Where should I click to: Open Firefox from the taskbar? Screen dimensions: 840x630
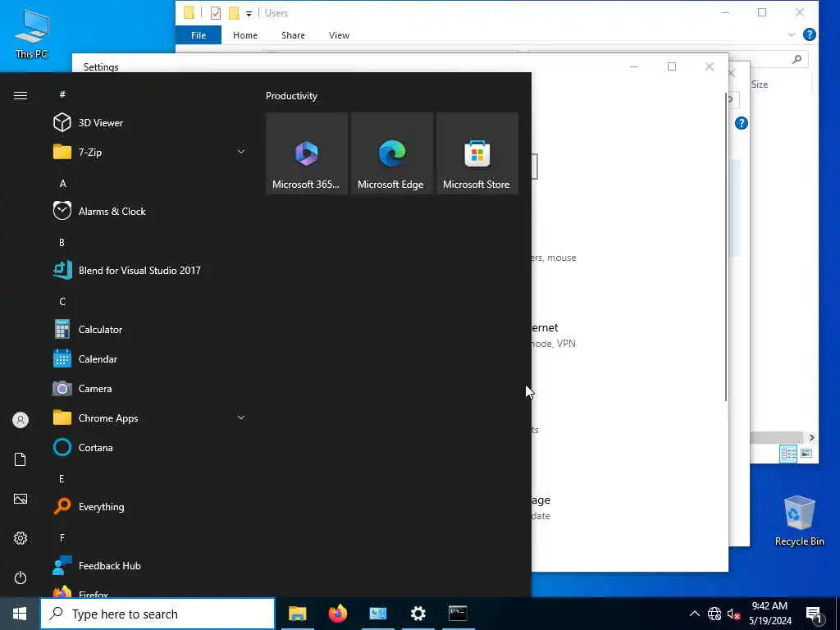pyautogui.click(x=337, y=614)
